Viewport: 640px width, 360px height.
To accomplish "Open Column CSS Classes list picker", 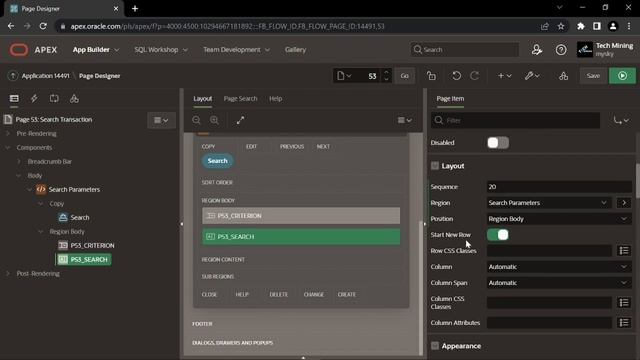I will point(624,302).
